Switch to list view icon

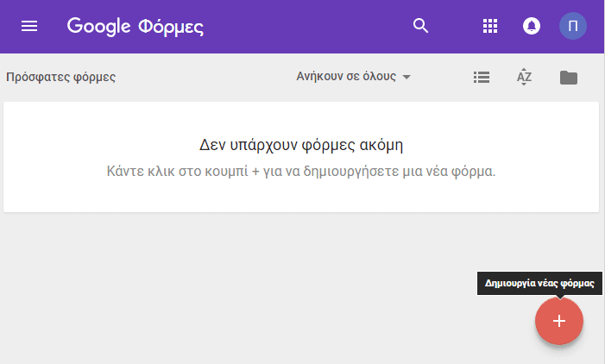click(x=482, y=77)
